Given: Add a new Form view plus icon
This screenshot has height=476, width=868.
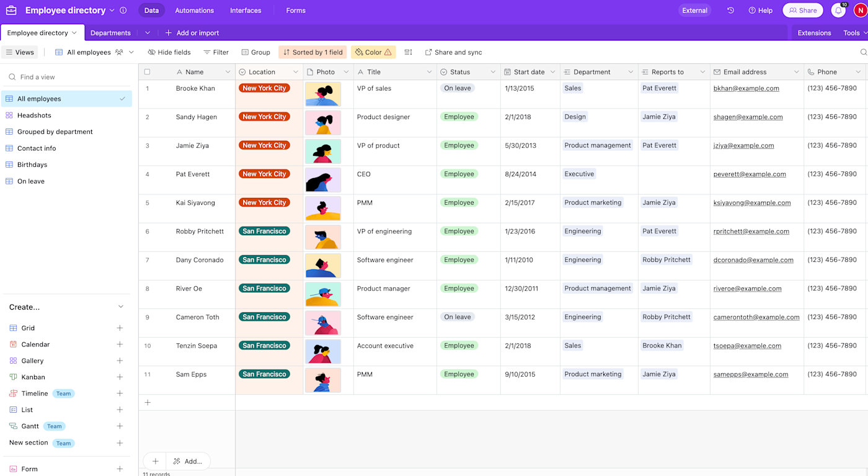Looking at the screenshot, I should point(120,469).
